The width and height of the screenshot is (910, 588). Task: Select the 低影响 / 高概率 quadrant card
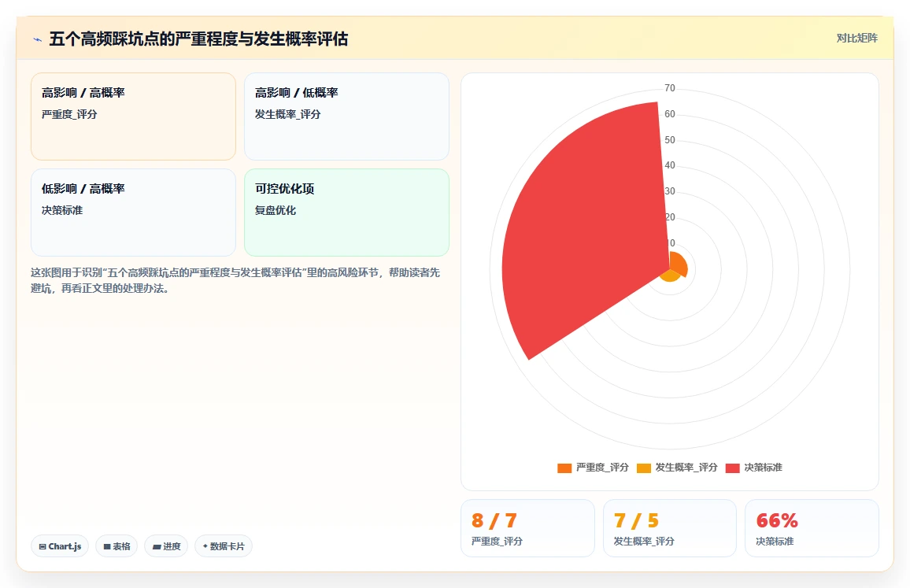[134, 213]
